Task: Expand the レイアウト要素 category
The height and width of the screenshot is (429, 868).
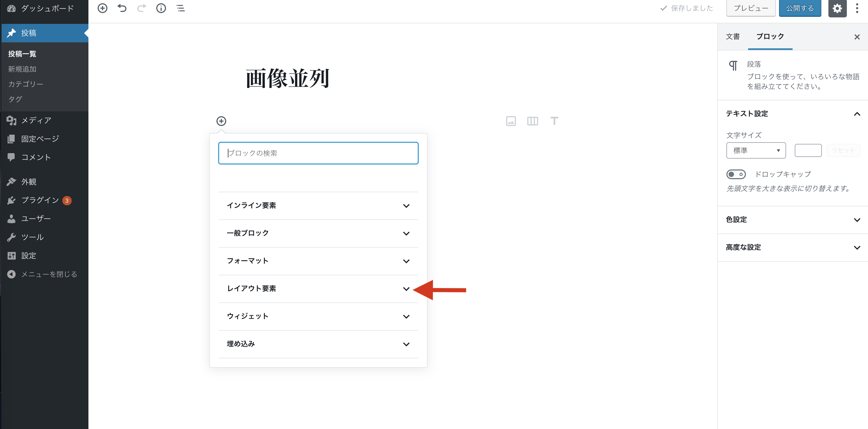Action: (318, 289)
